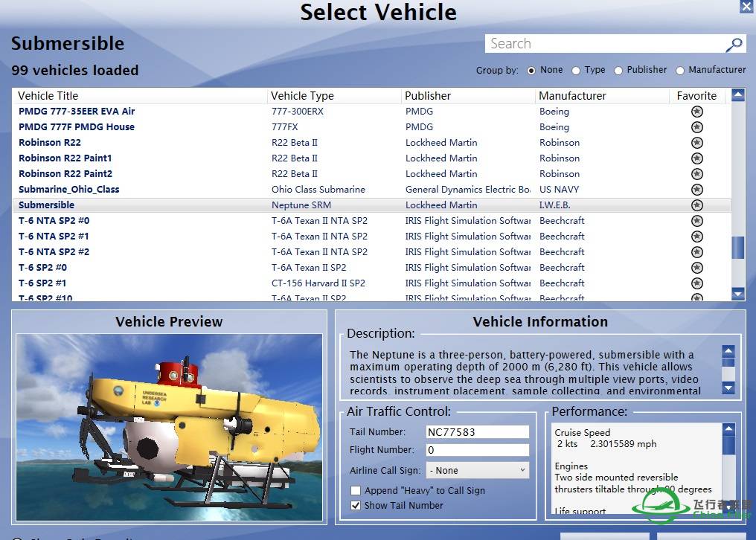Select Robinson R22 Paint2 vehicle
The image size is (756, 540).
[65, 173]
